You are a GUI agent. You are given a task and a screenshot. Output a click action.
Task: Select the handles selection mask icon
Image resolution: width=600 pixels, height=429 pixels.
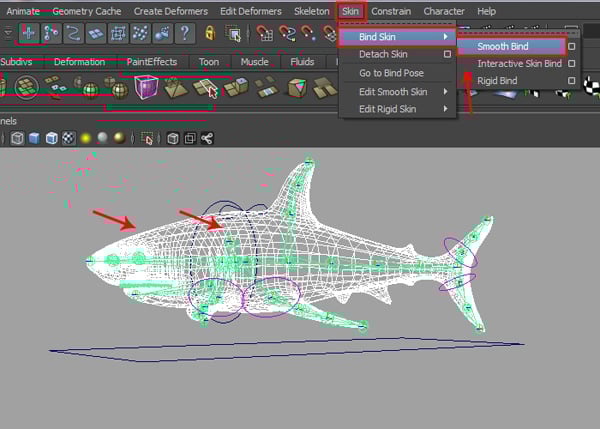pos(29,33)
